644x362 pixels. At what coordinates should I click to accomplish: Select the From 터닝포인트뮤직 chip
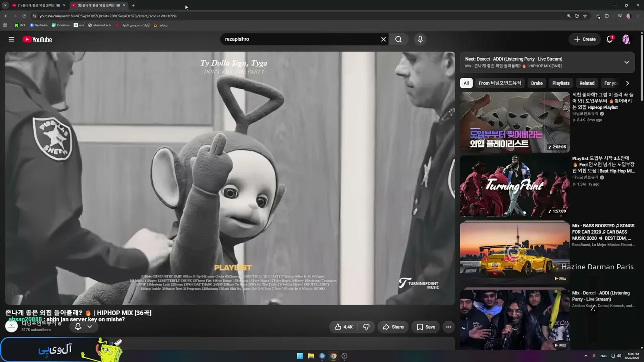pos(500,83)
